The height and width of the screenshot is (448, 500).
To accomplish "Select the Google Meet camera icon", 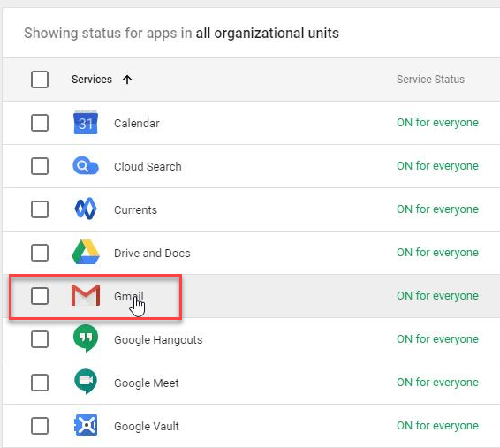I will [x=86, y=382].
